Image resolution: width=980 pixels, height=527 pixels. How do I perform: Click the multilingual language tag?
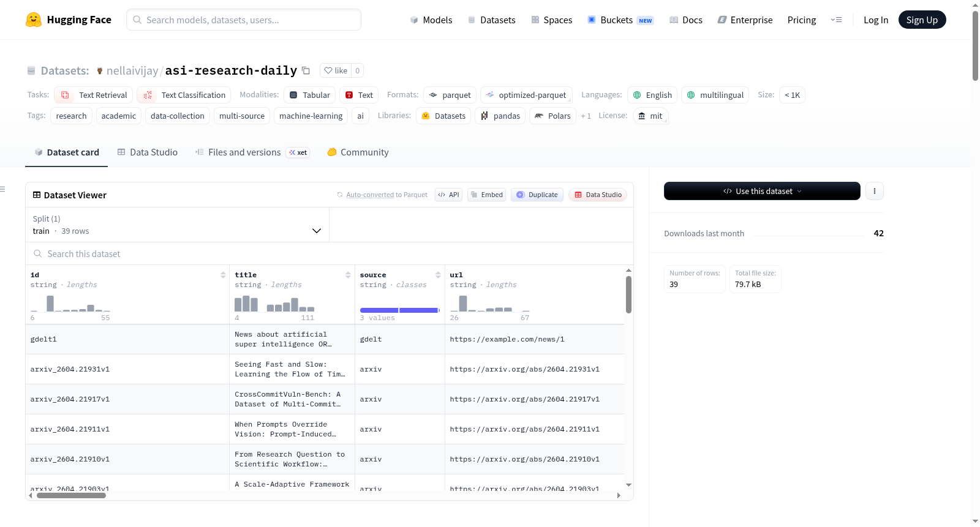(715, 95)
